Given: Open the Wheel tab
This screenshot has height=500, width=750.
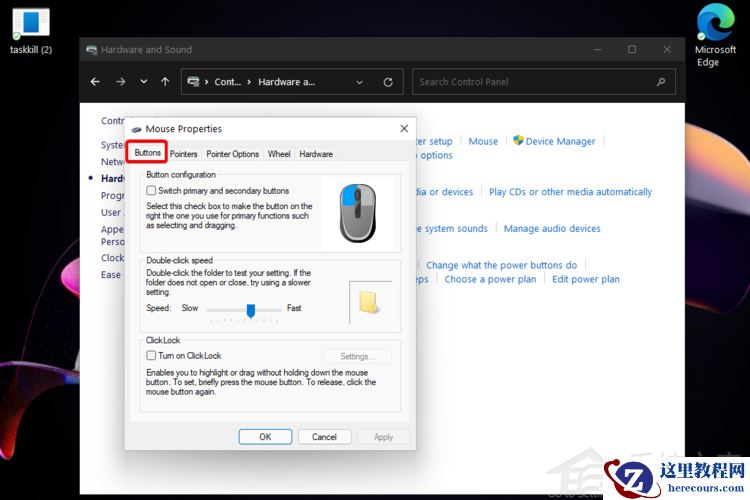Looking at the screenshot, I should pyautogui.click(x=279, y=154).
